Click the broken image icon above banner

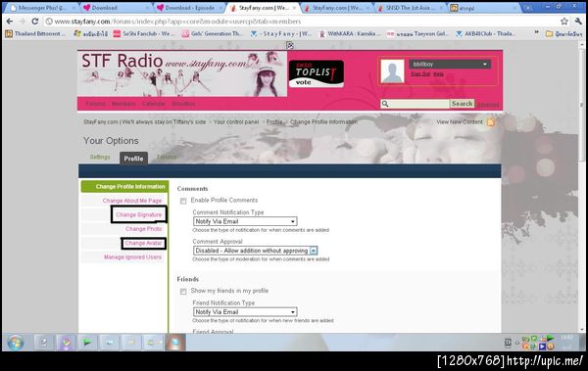pyautogui.click(x=290, y=45)
